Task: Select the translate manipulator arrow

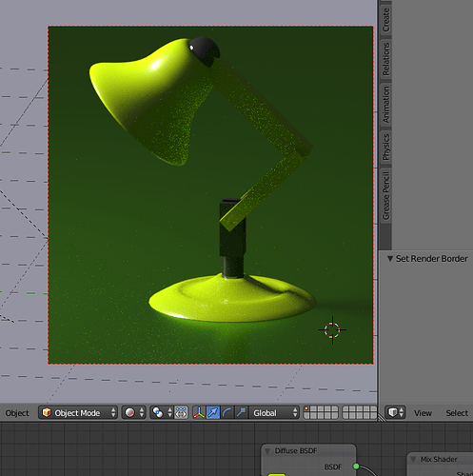Action: point(213,413)
